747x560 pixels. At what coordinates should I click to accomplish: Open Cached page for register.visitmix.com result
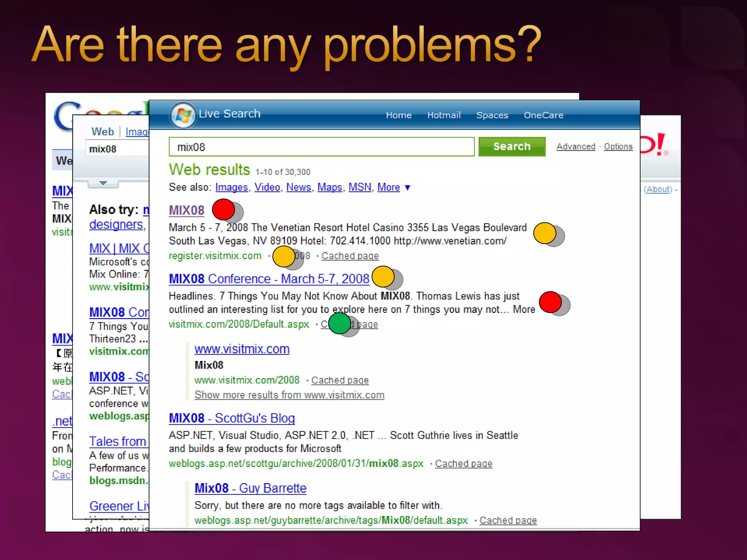pos(350,256)
